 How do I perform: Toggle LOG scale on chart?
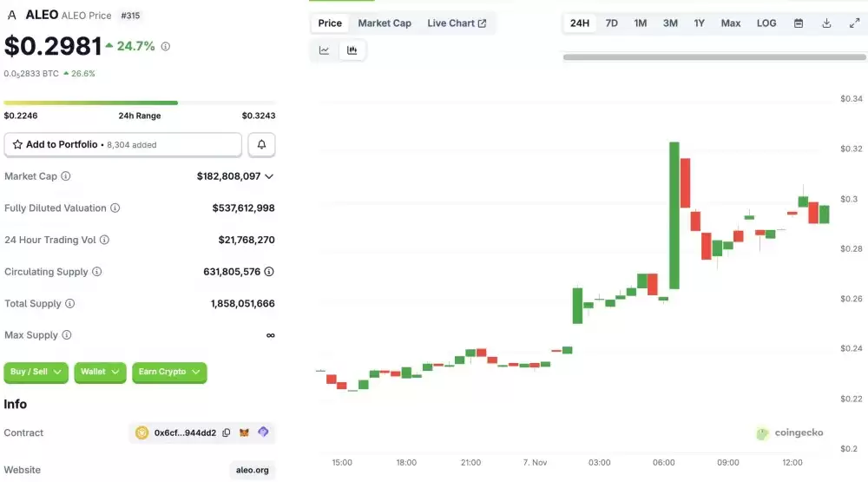[x=766, y=23]
